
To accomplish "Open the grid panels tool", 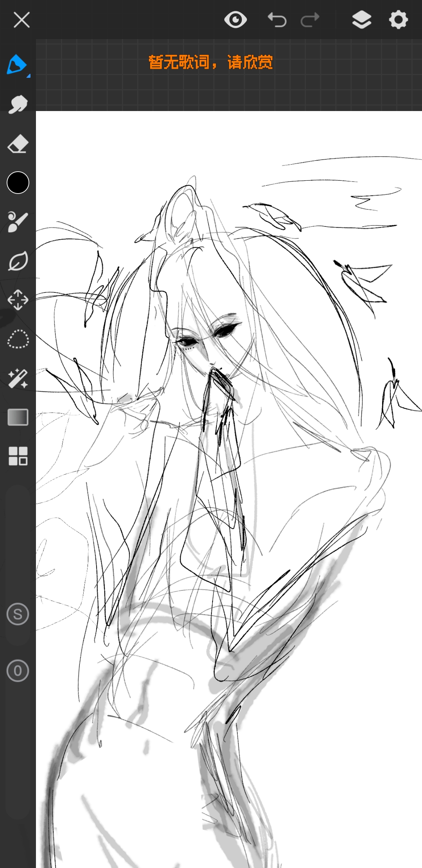I will point(18,456).
